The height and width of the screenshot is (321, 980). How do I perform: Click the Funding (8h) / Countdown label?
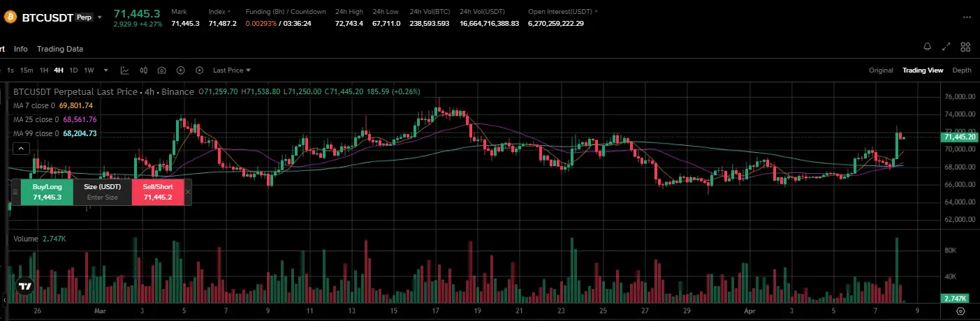286,12
